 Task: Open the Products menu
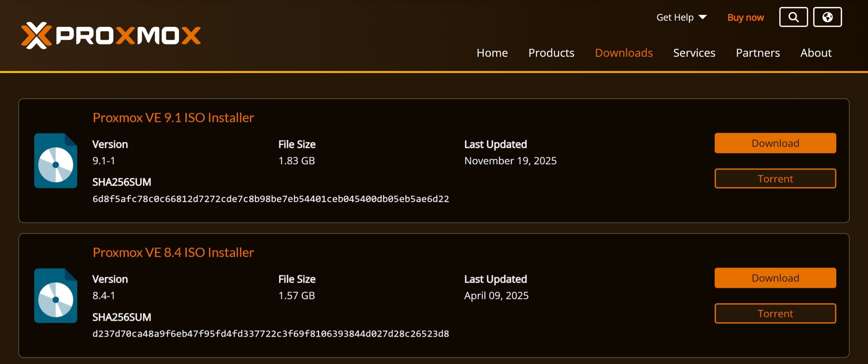click(551, 53)
